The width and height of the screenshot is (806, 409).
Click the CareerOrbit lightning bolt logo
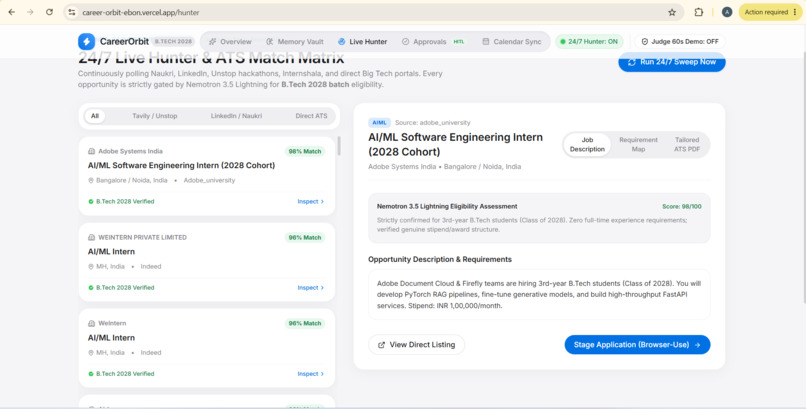click(x=86, y=42)
